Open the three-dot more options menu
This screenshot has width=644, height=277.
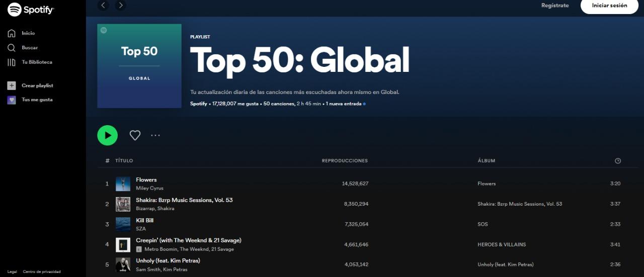click(155, 135)
